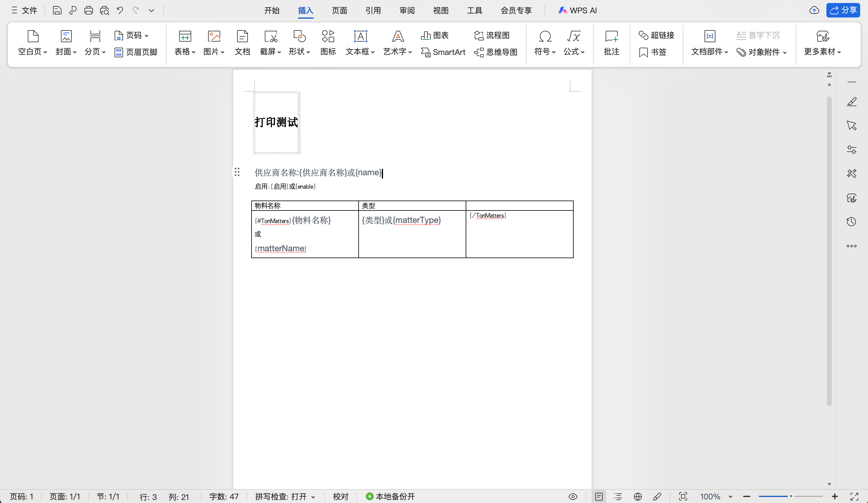This screenshot has height=503, width=868.
Task: Click the 超链接 hyperlink button
Action: coord(656,35)
